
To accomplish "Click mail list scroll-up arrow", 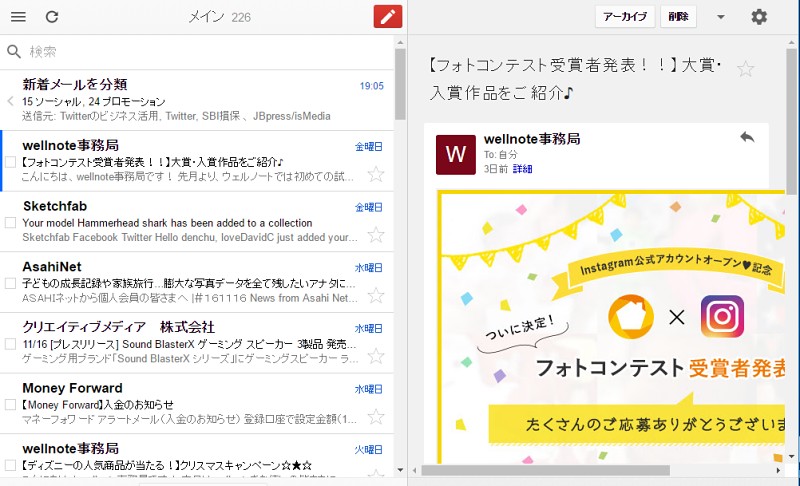I will point(400,43).
